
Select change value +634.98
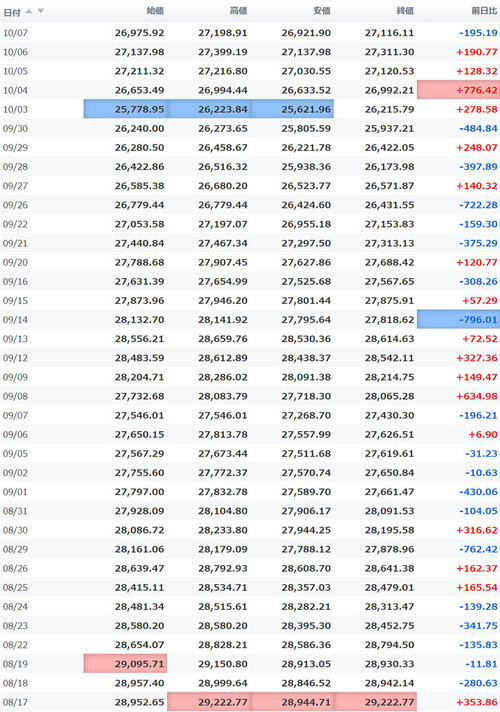coord(477,396)
